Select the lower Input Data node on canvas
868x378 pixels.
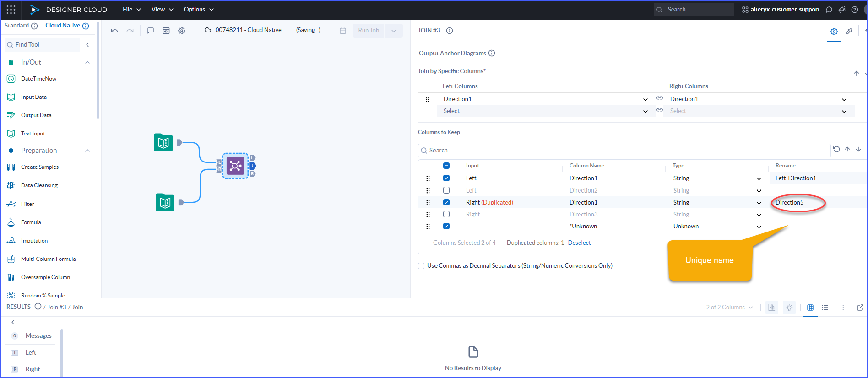[x=165, y=202]
